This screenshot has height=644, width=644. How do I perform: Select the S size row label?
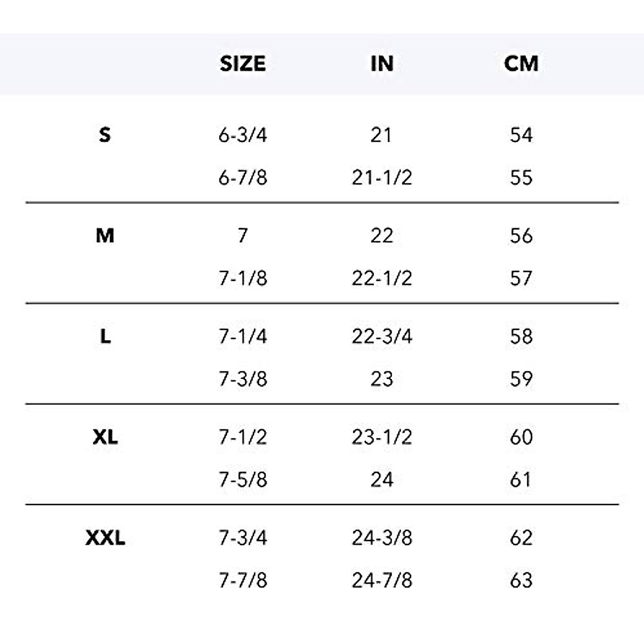(105, 135)
